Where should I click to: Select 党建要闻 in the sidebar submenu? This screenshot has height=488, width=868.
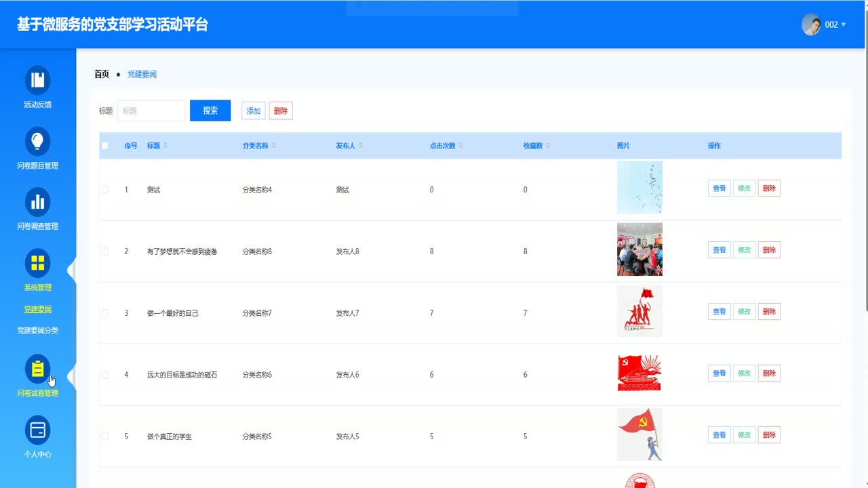coord(38,309)
